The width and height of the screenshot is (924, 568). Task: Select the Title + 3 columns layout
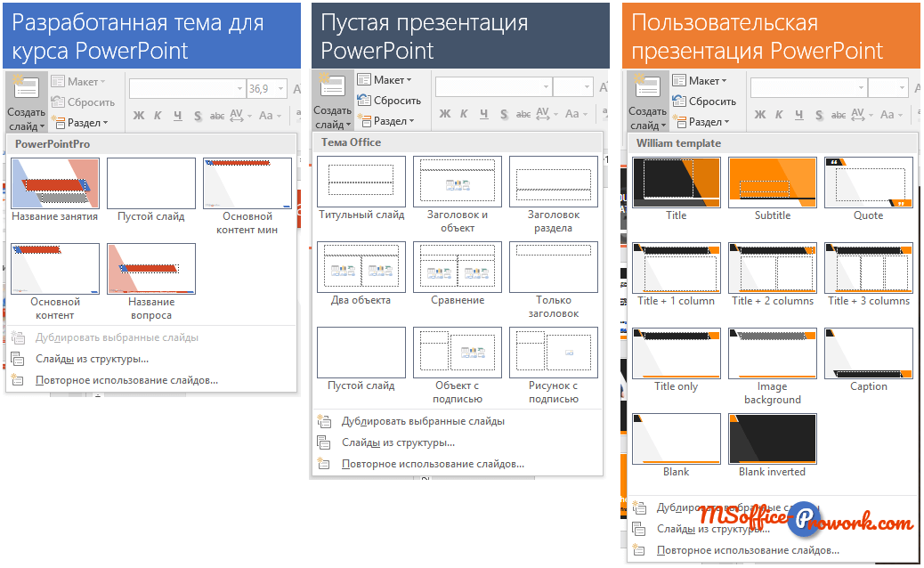869,268
